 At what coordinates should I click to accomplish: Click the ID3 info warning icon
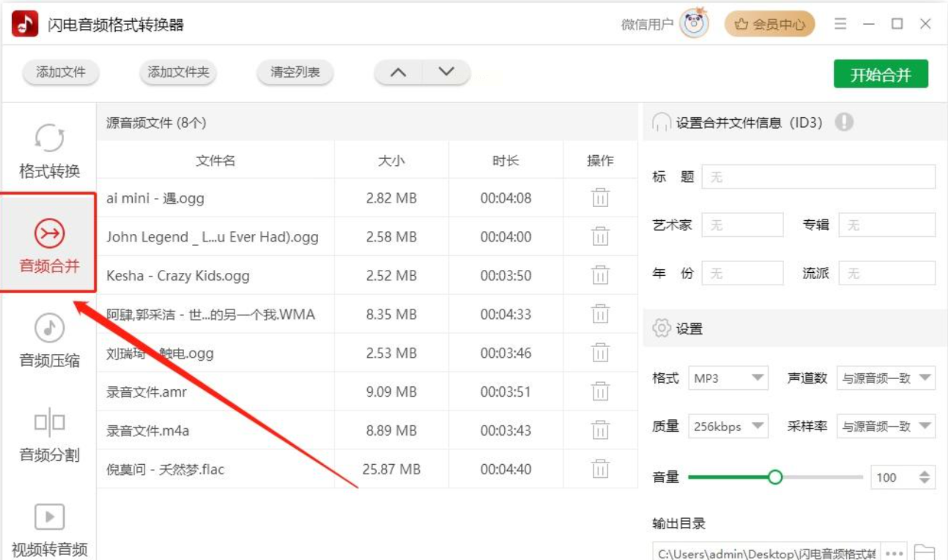(844, 122)
